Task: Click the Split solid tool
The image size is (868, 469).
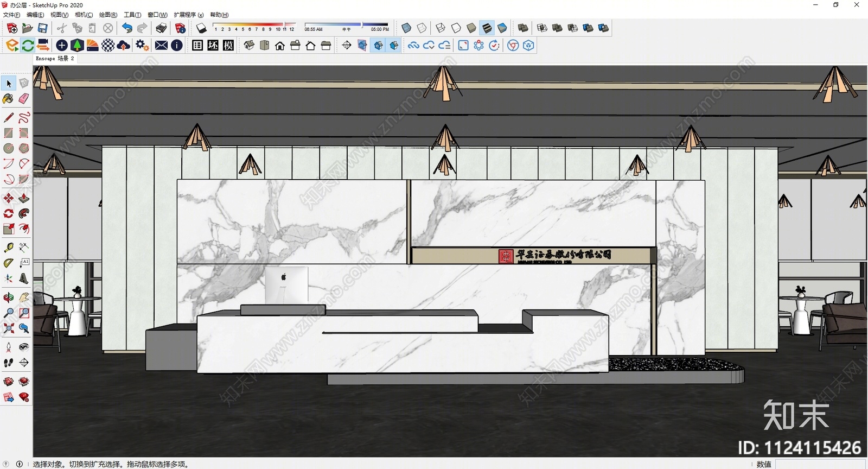Action: coord(603,28)
